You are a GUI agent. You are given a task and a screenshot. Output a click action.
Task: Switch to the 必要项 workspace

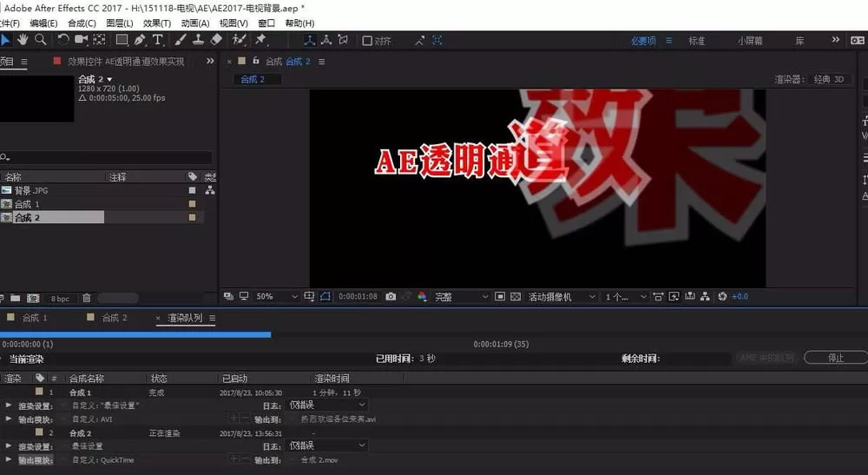click(643, 41)
